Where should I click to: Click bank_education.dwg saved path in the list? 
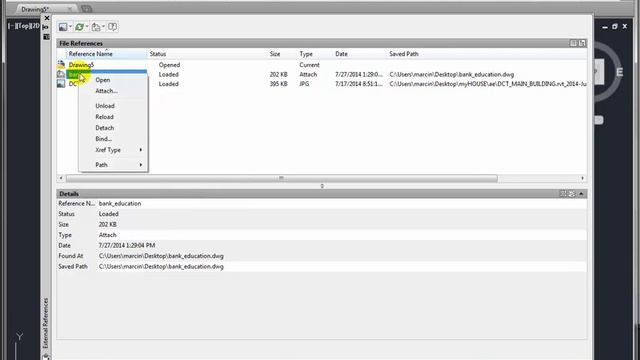tap(451, 74)
